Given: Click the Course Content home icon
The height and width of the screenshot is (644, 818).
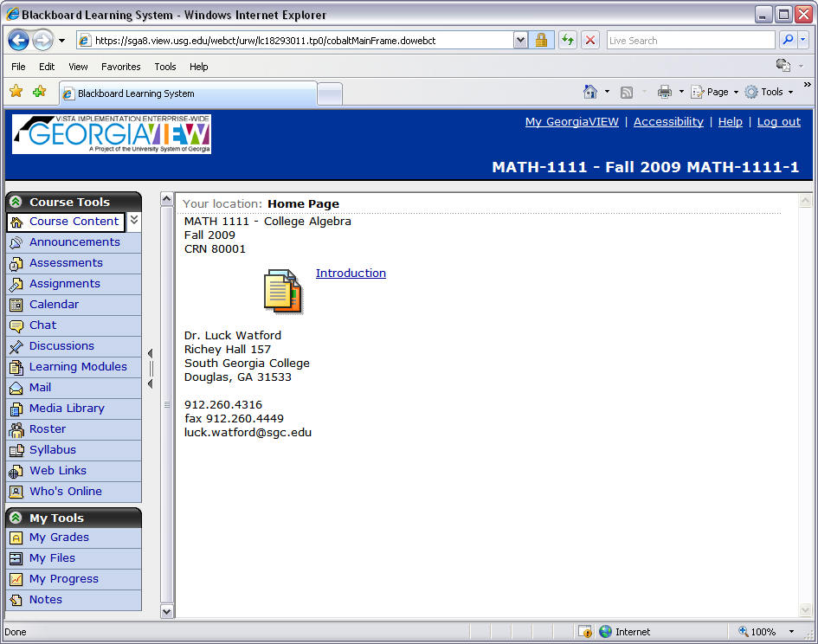Looking at the screenshot, I should pos(16,222).
